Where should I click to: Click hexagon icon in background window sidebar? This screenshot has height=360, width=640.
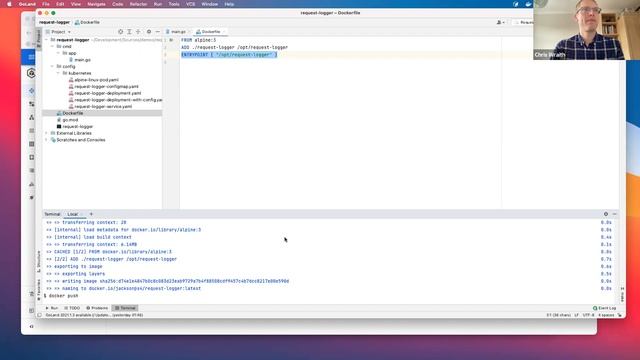(31, 73)
